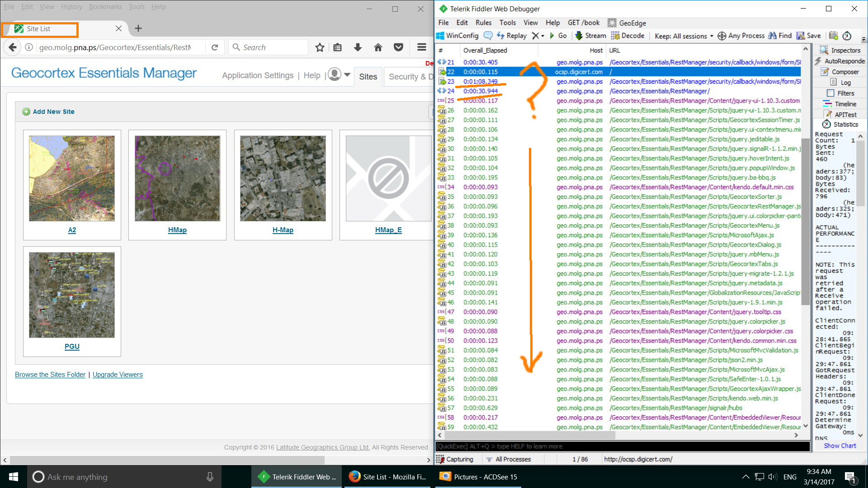Viewport: 868px width, 488px height.
Task: Show site information icon in Firefox address bar
Action: point(29,47)
